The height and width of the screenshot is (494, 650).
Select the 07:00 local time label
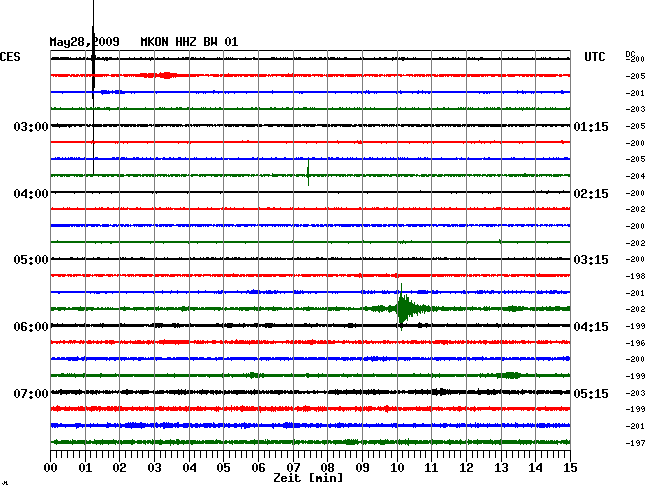pos(31,393)
